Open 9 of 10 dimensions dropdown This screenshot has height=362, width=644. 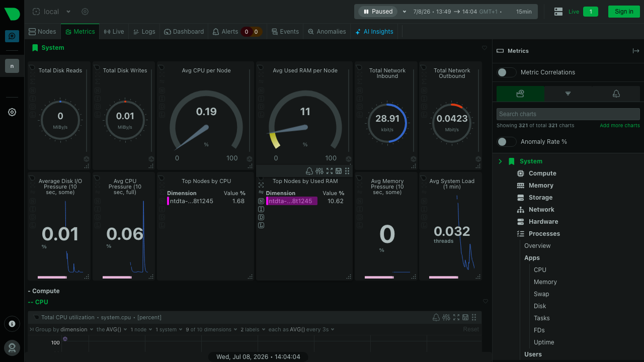[x=212, y=329]
